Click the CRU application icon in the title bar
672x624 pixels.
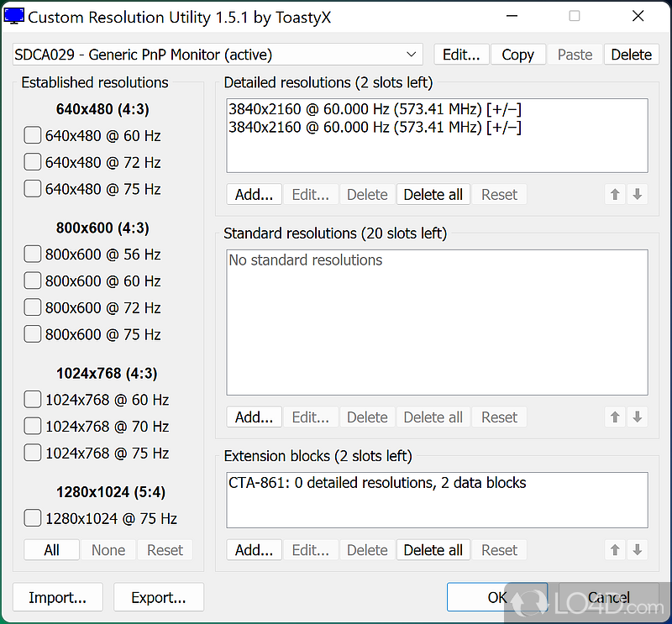click(14, 16)
